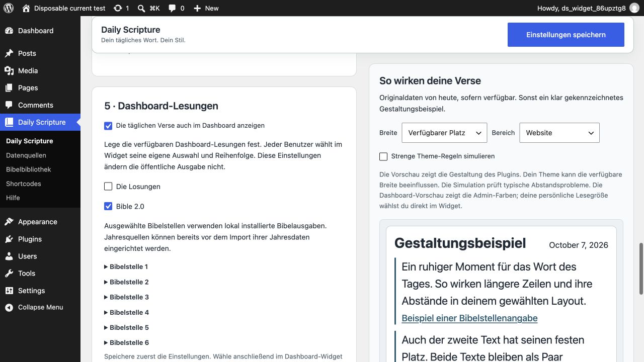
Task: Click the search magnifier icon
Action: coord(141,8)
